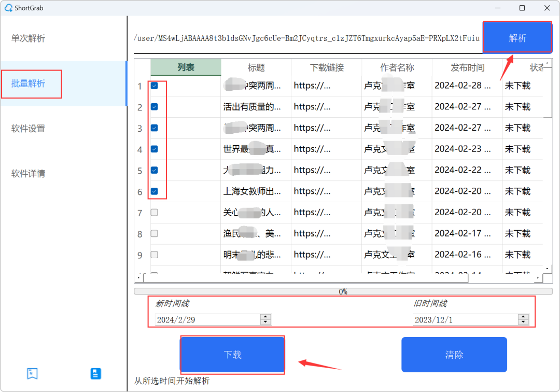Uncheck the row 3 checkbox
Image resolution: width=560 pixels, height=392 pixels.
(x=155, y=128)
